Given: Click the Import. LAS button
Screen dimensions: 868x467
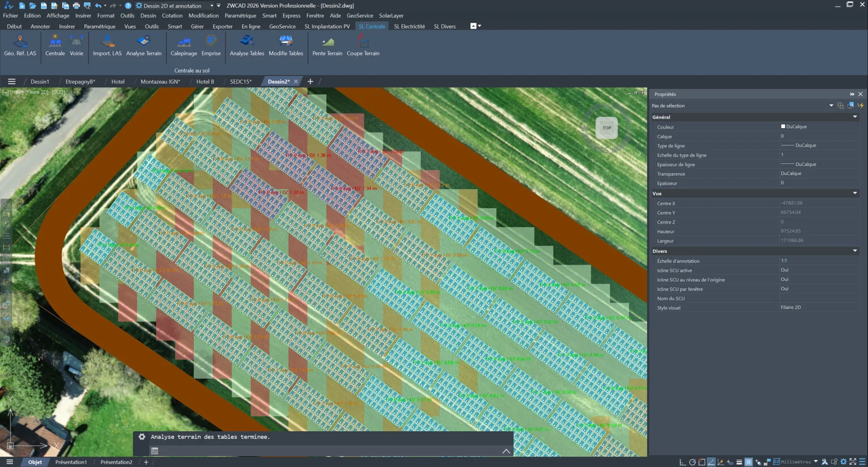Looking at the screenshot, I should tap(107, 46).
